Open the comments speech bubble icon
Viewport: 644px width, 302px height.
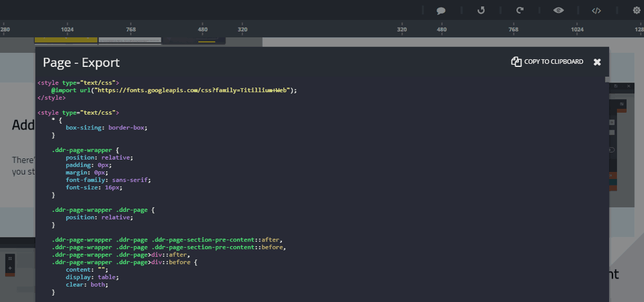(441, 10)
